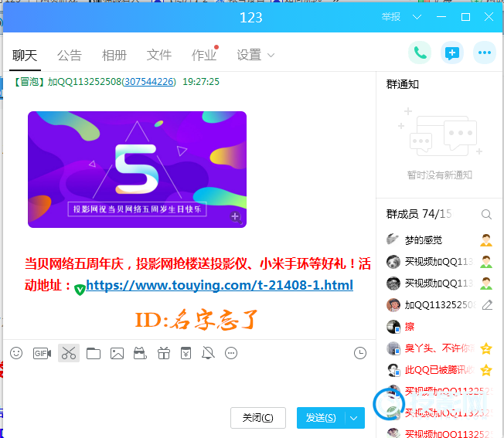Open the 文件 tab
Viewport: 504px width, 438px height.
(159, 55)
